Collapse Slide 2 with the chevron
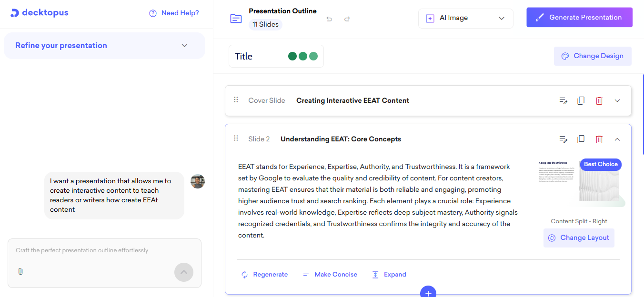Image resolution: width=644 pixels, height=297 pixels. click(617, 139)
